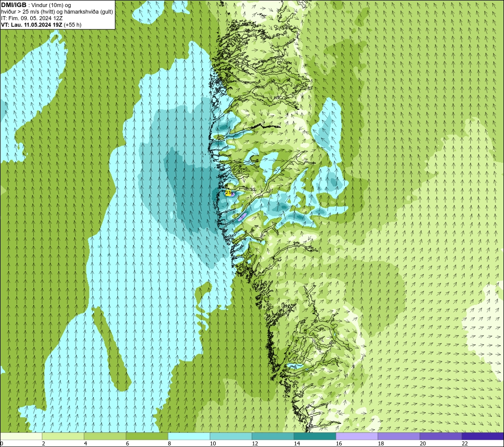Click the 'IT: Fim. 09. 05. 2024 12Z' line
The width and height of the screenshot is (504, 447).
(32, 18)
